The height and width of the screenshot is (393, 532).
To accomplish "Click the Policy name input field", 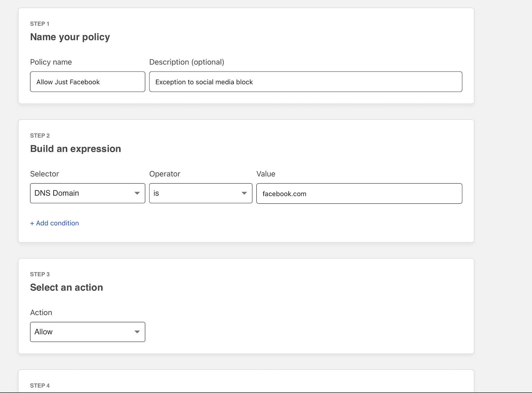I will [87, 82].
